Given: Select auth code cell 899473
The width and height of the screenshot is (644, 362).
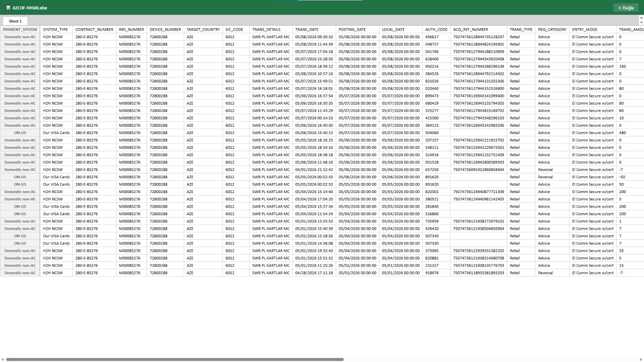Looking at the screenshot, I should pyautogui.click(x=436, y=96).
